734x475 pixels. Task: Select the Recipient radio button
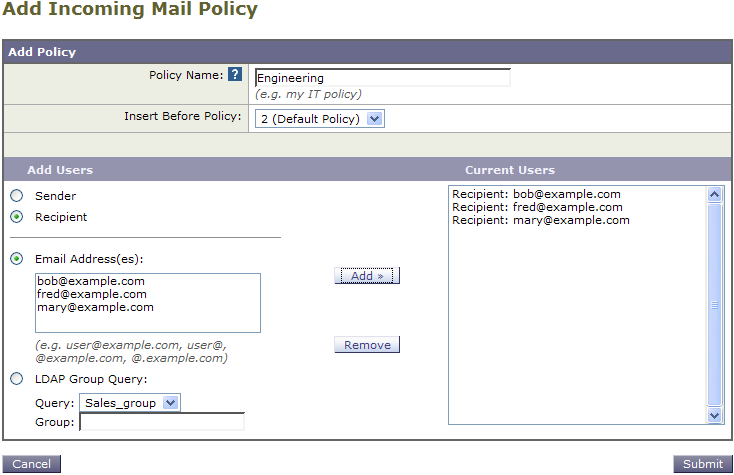pos(17,217)
